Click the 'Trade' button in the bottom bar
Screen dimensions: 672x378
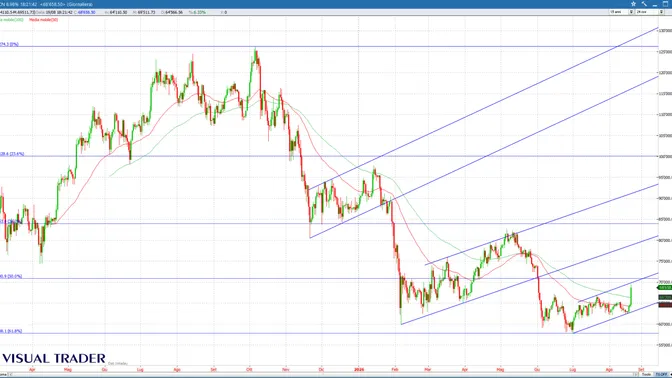pyautogui.click(x=646, y=375)
